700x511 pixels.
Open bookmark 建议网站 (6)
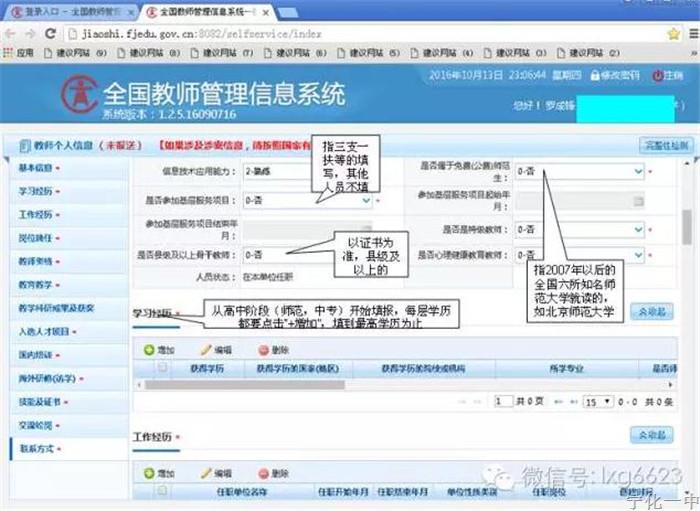[295, 53]
